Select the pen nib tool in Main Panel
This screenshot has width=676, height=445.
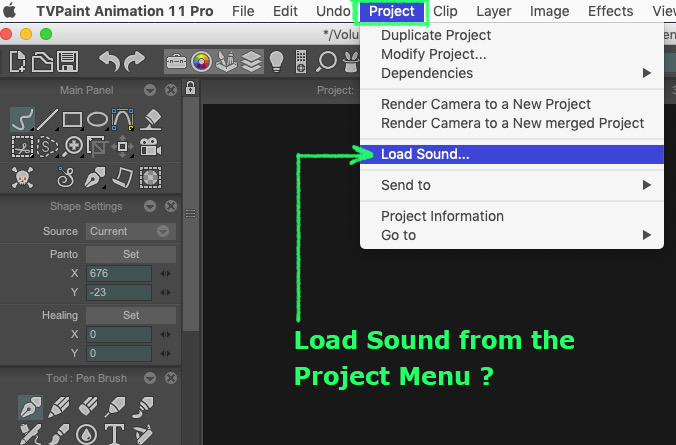coord(94,177)
